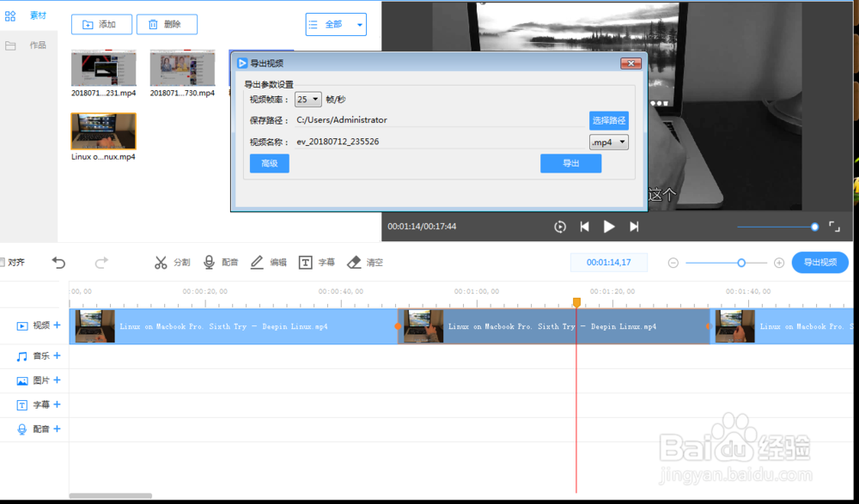Add image with 图片 plus icon
Image resolution: width=859 pixels, height=504 pixels.
[57, 380]
